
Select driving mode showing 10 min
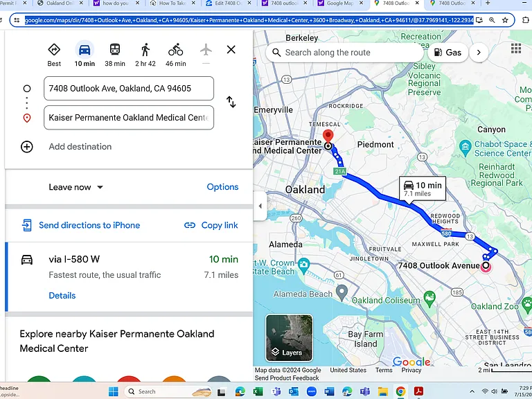85,55
